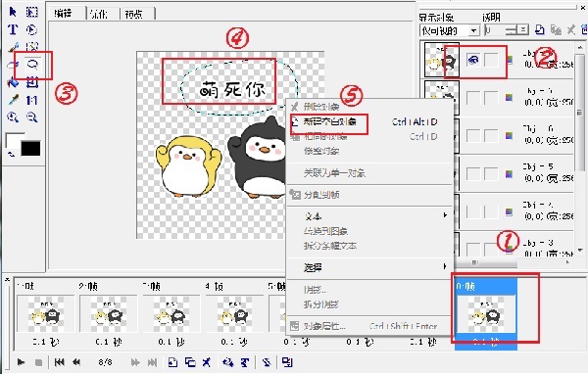Choose 拆分多幅文本 in context menu
The image size is (588, 374).
(370, 246)
